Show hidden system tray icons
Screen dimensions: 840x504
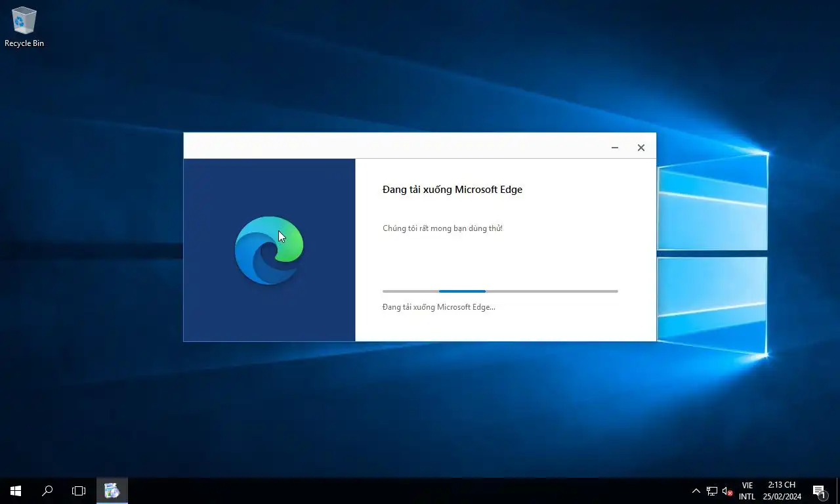(696, 491)
